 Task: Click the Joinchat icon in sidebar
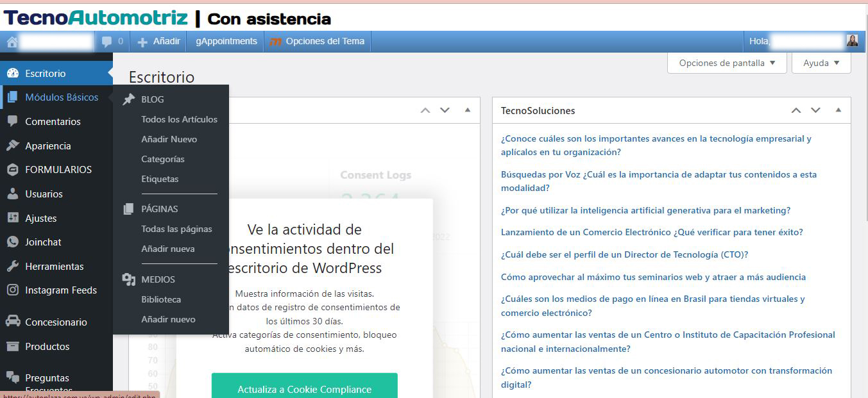click(x=12, y=242)
